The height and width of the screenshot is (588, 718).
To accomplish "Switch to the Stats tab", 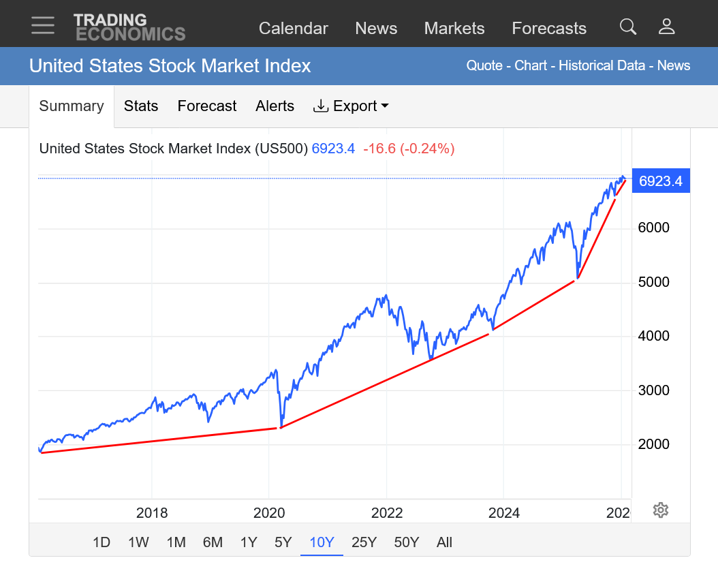I will tap(141, 106).
